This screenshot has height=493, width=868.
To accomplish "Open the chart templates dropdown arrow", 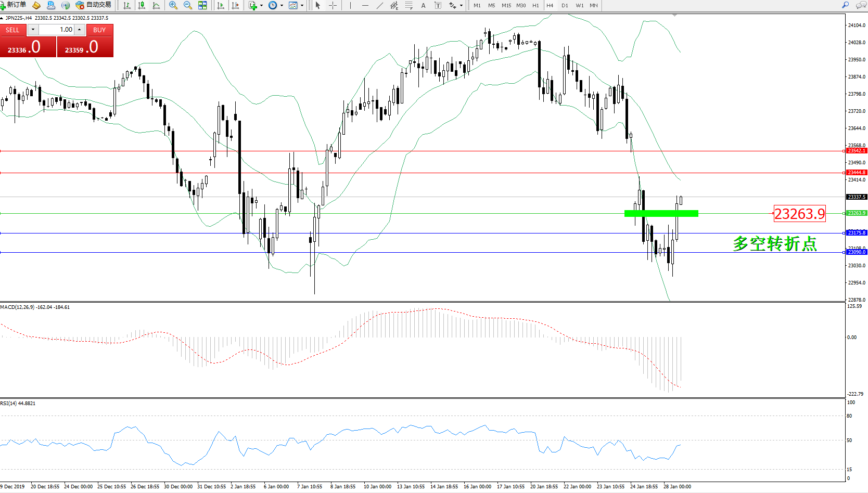I will (x=302, y=5).
